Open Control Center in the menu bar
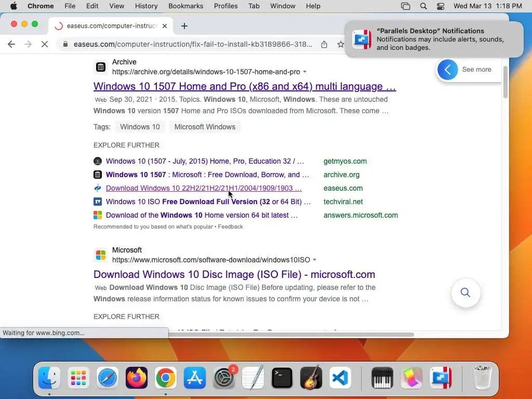Image resolution: width=532 pixels, height=399 pixels. [x=441, y=6]
